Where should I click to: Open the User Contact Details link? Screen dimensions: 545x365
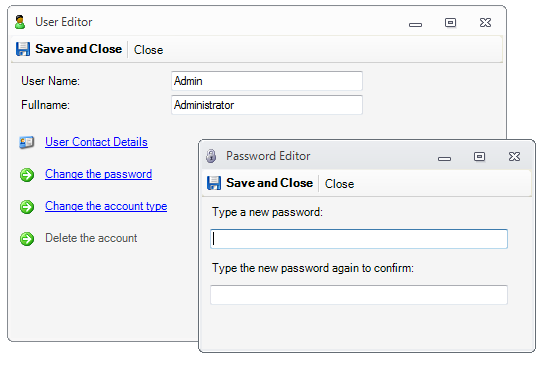point(96,142)
